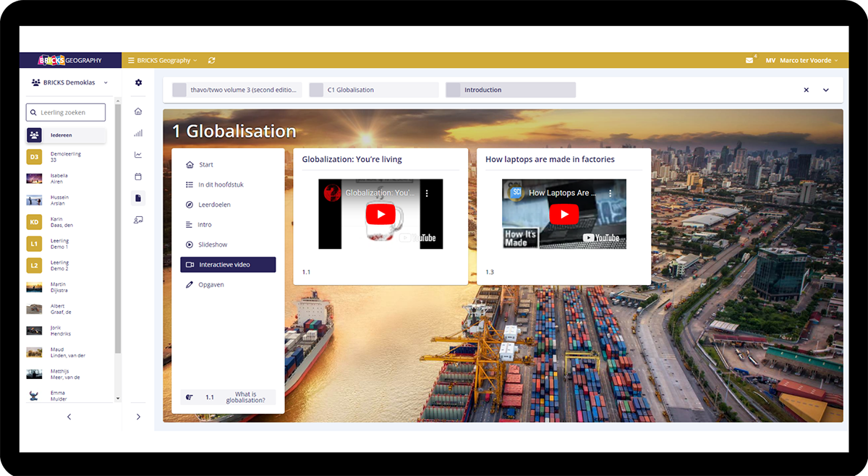Screen dimensions: 868x476
Task: Select the document page icon in sidebar
Action: [x=138, y=197]
